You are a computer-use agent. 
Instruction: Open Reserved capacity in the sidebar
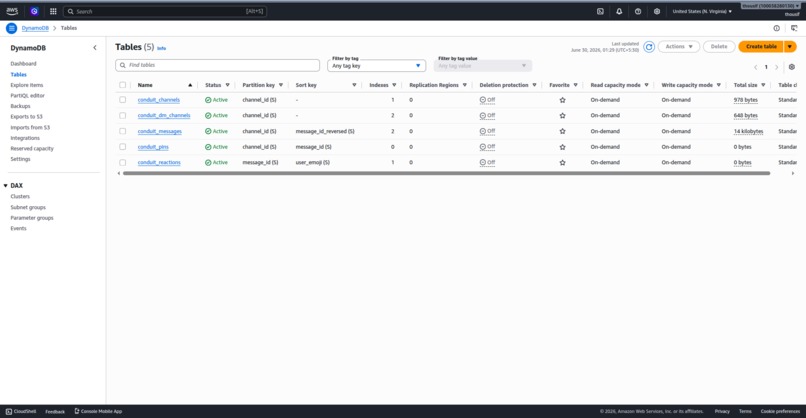[x=32, y=149]
